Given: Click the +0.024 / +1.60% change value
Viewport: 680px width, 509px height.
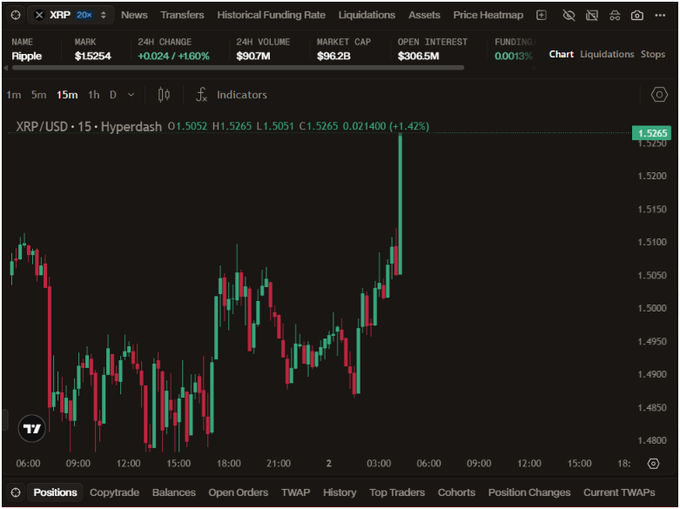Looking at the screenshot, I should tap(173, 56).
